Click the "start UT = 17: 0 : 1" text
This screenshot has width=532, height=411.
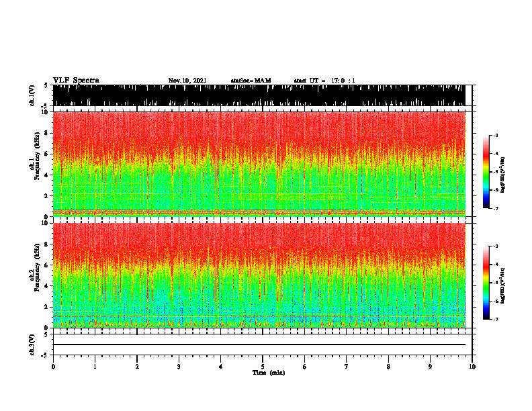324,81
